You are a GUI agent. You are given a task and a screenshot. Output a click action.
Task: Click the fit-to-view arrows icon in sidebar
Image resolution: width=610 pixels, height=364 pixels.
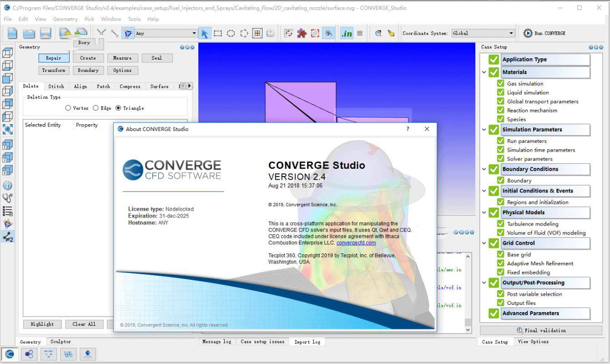[7, 129]
